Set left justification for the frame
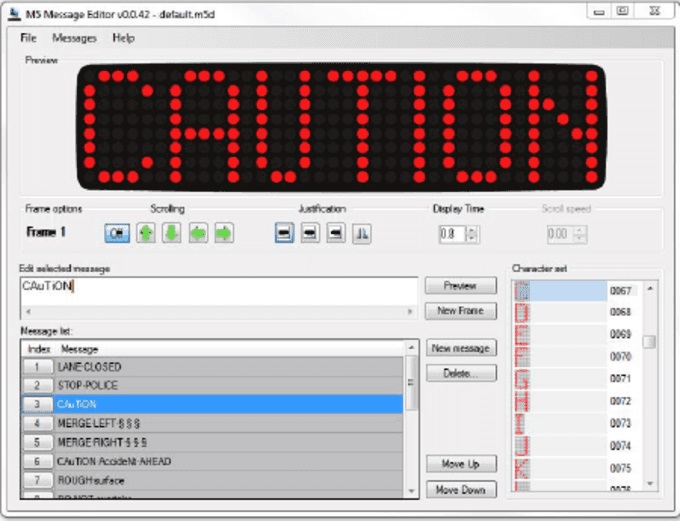 click(285, 233)
